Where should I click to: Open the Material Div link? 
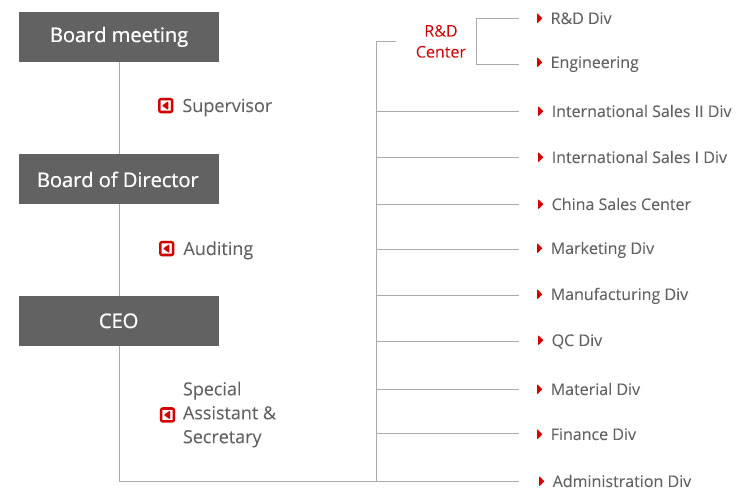point(595,390)
